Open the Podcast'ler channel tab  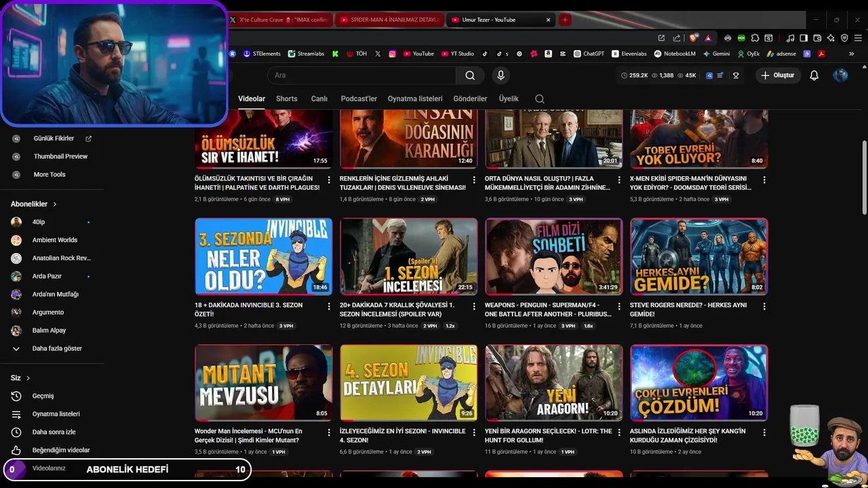pyautogui.click(x=359, y=99)
